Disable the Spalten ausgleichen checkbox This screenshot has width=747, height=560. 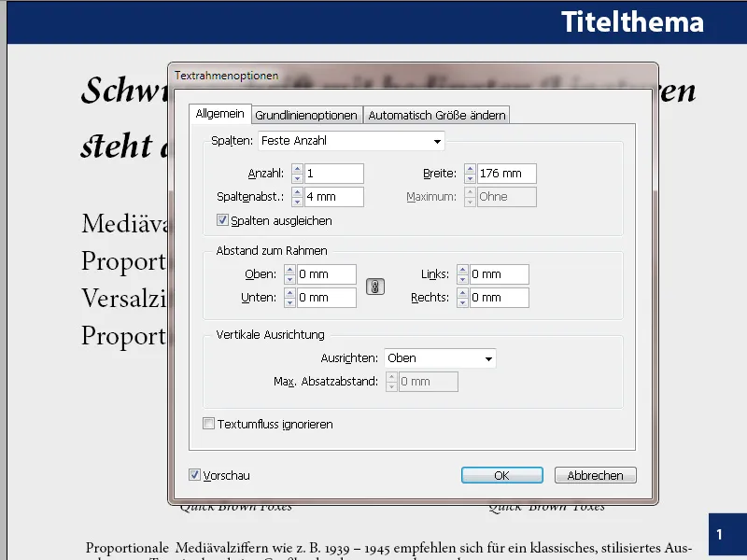coord(221,220)
